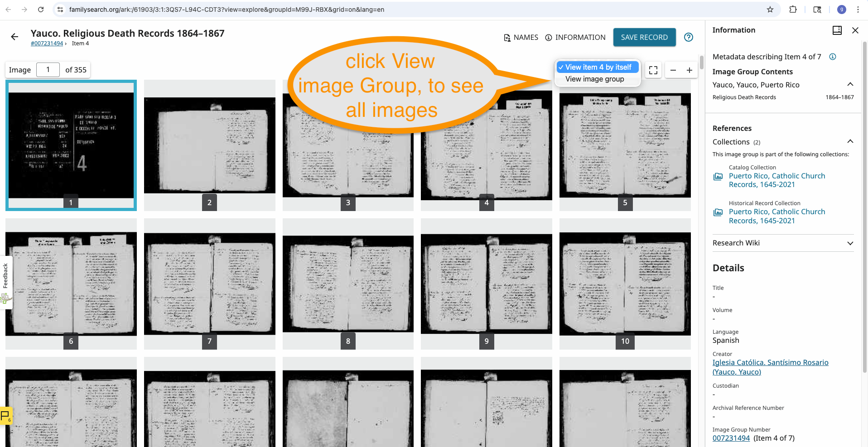Screen dimensions: 868x447
Task: Click the 'Religious Death Records' row text
Action: pyautogui.click(x=744, y=97)
